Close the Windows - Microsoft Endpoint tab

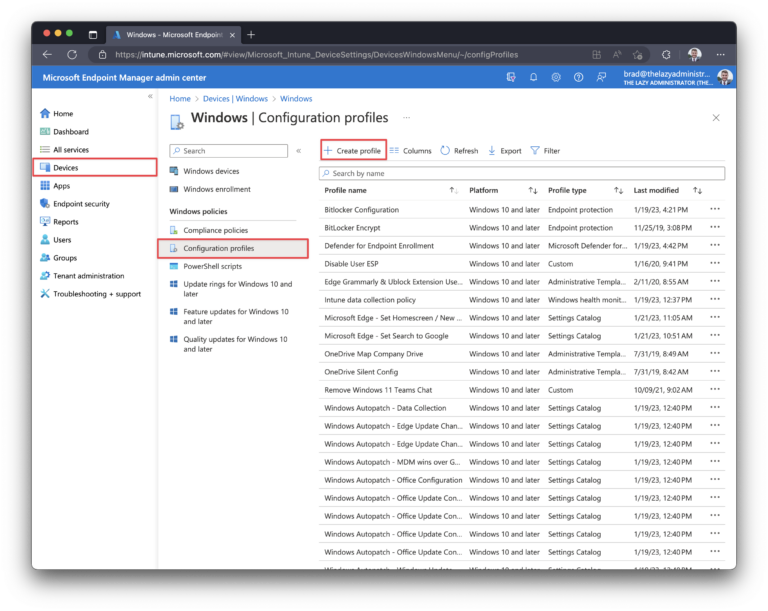point(232,35)
